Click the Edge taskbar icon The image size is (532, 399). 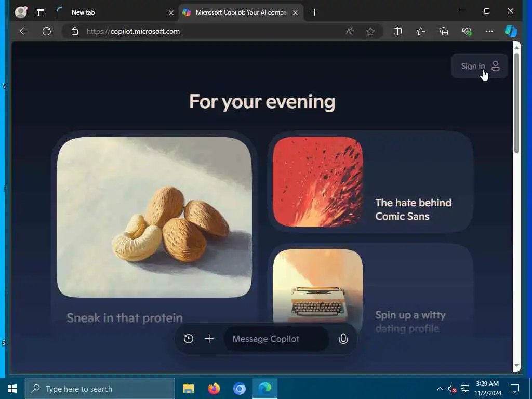[x=265, y=389]
